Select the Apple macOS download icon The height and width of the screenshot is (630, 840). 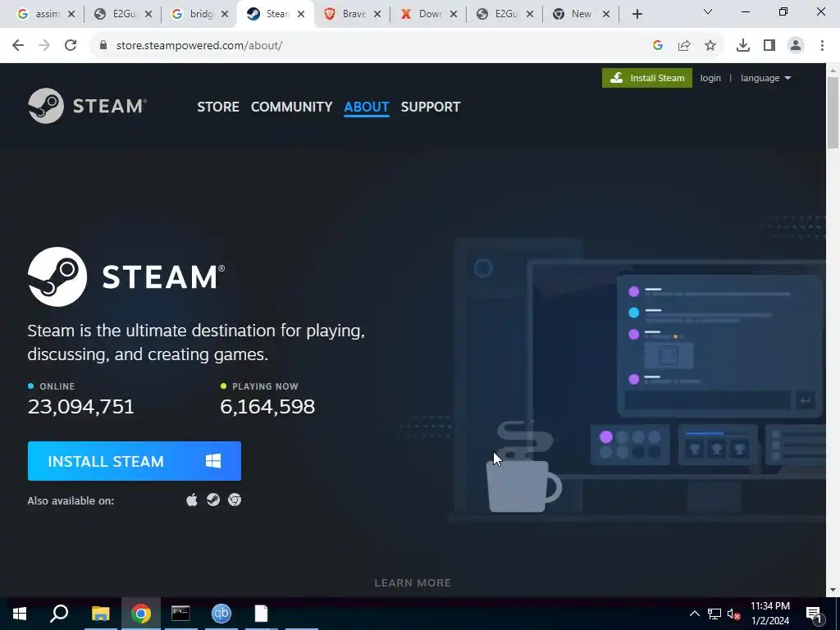(x=192, y=500)
